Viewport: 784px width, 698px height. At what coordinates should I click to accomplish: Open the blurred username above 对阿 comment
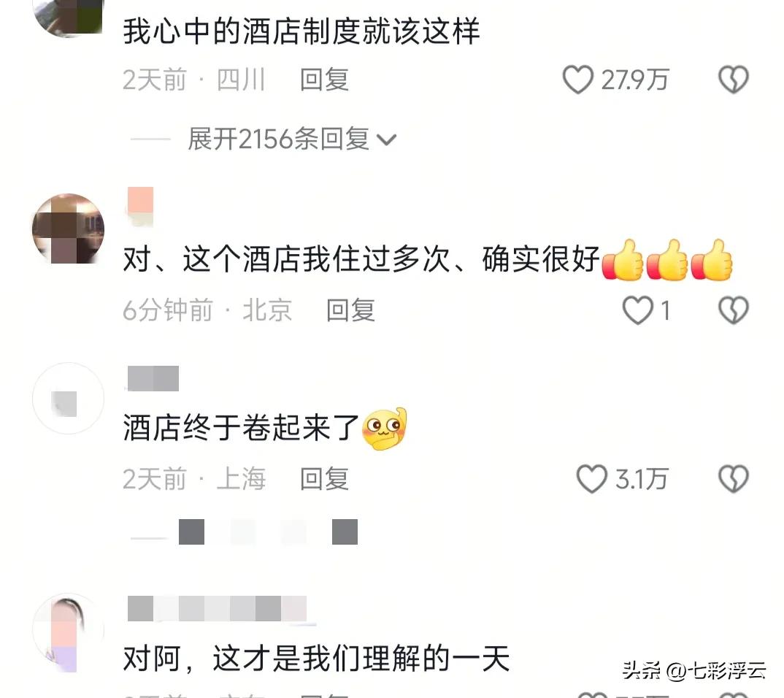click(x=217, y=608)
